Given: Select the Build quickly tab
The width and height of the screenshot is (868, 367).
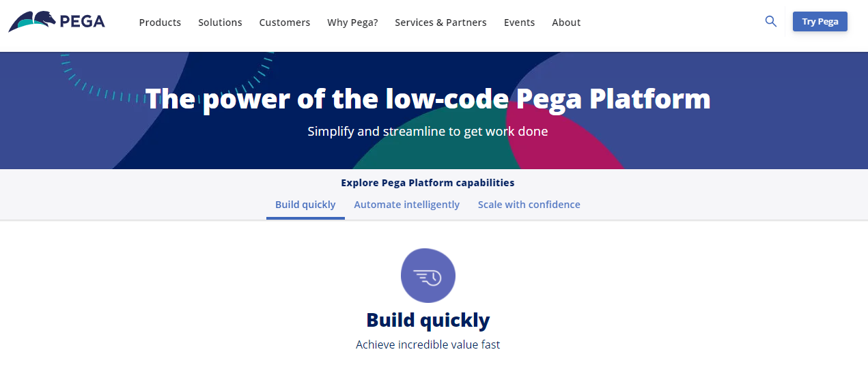Looking at the screenshot, I should point(305,205).
